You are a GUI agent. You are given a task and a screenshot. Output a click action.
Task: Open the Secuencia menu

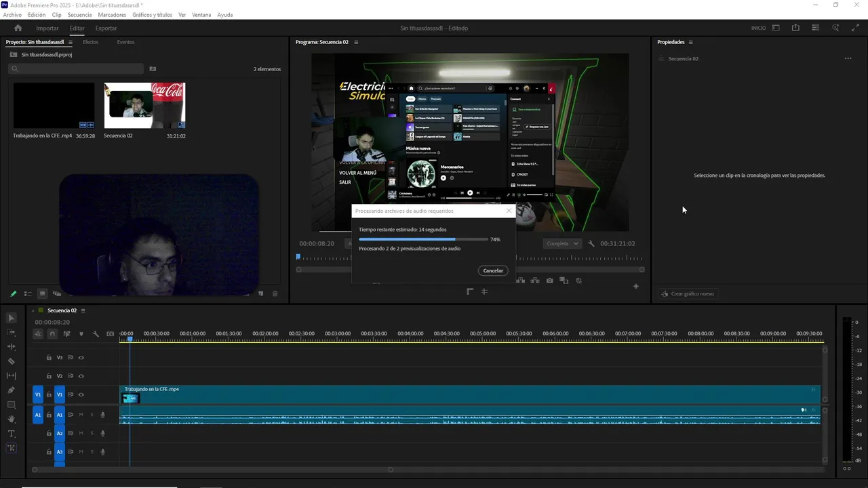[x=79, y=15]
